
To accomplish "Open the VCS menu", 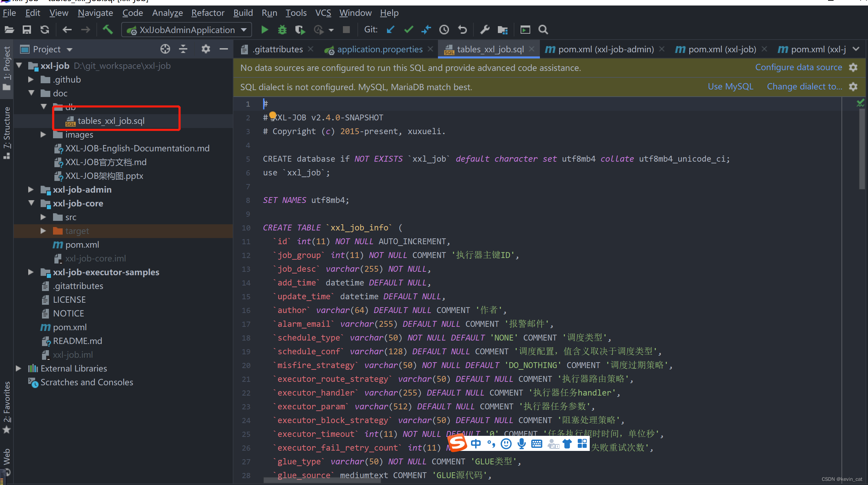I will [x=323, y=13].
